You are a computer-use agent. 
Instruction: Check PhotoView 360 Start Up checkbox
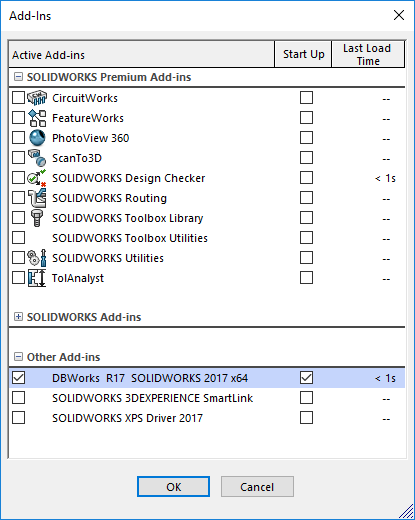pyautogui.click(x=306, y=138)
